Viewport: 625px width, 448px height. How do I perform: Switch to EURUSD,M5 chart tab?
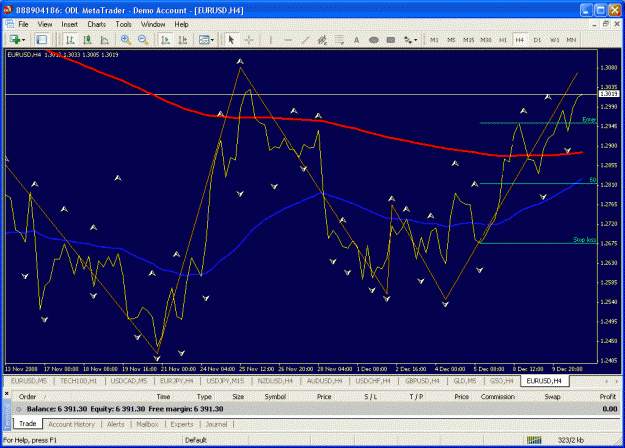tap(29, 381)
